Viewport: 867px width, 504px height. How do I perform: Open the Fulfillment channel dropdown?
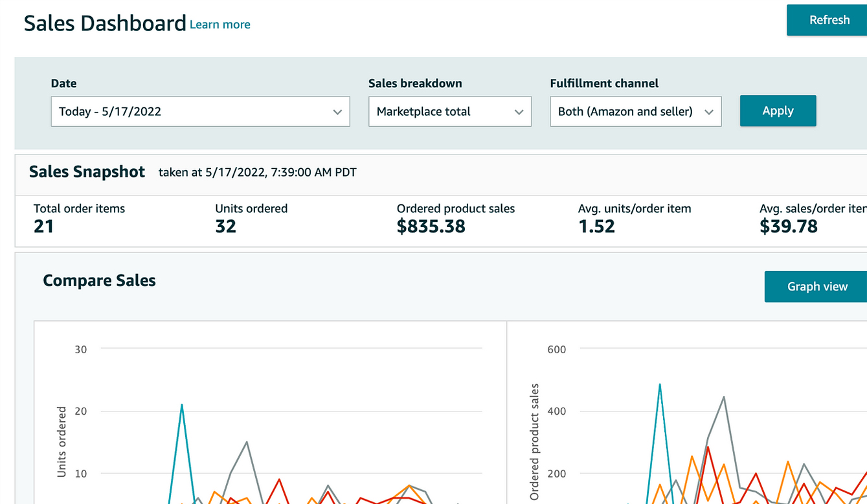pyautogui.click(x=635, y=111)
